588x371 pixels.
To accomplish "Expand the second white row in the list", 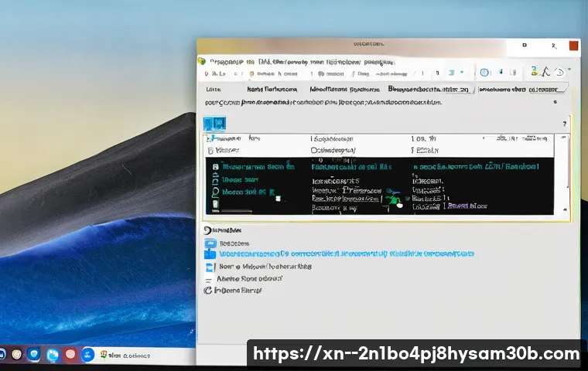I will [x=208, y=150].
